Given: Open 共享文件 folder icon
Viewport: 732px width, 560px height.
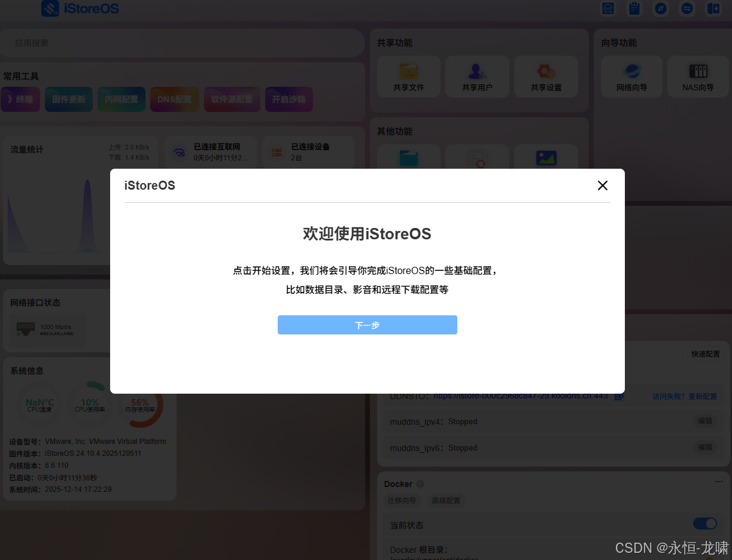Looking at the screenshot, I should click(x=409, y=72).
